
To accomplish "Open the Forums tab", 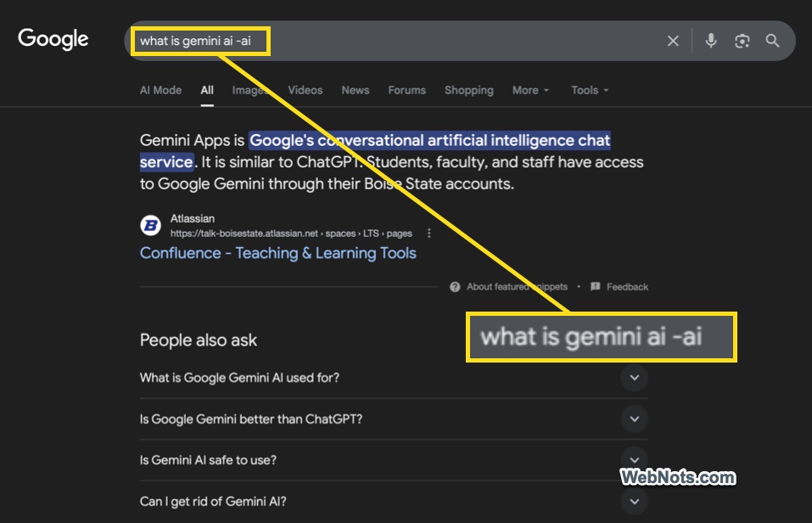I will click(x=407, y=90).
